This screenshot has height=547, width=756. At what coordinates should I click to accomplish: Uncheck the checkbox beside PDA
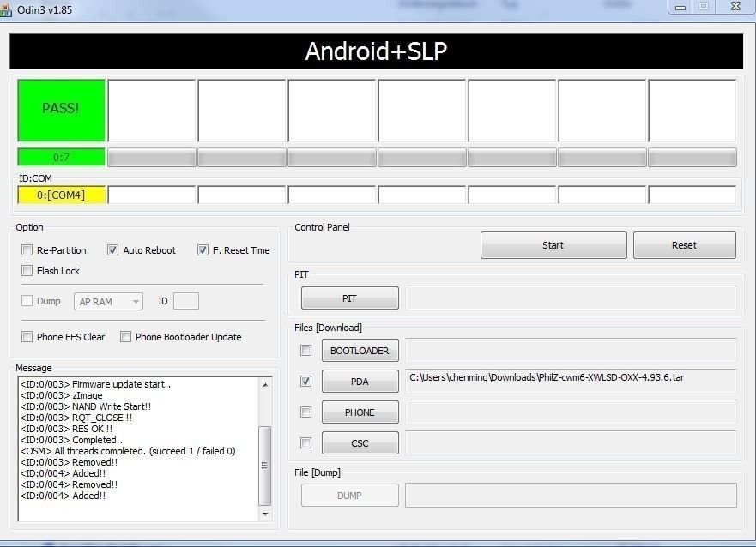click(x=306, y=382)
